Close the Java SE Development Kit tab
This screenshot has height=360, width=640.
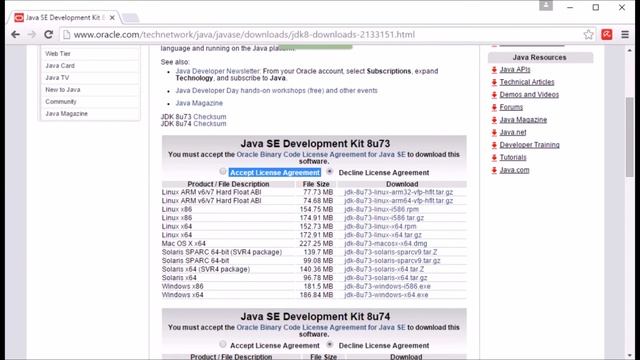tap(112, 18)
